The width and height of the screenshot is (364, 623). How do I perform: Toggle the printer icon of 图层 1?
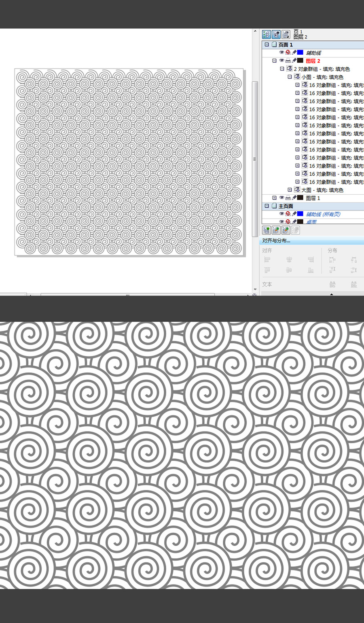pyautogui.click(x=288, y=198)
